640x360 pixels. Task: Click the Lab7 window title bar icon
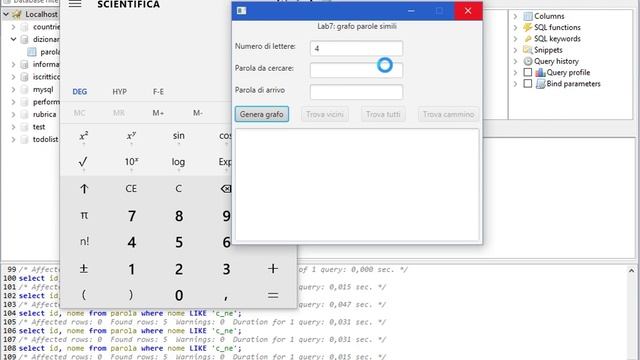[x=241, y=11]
